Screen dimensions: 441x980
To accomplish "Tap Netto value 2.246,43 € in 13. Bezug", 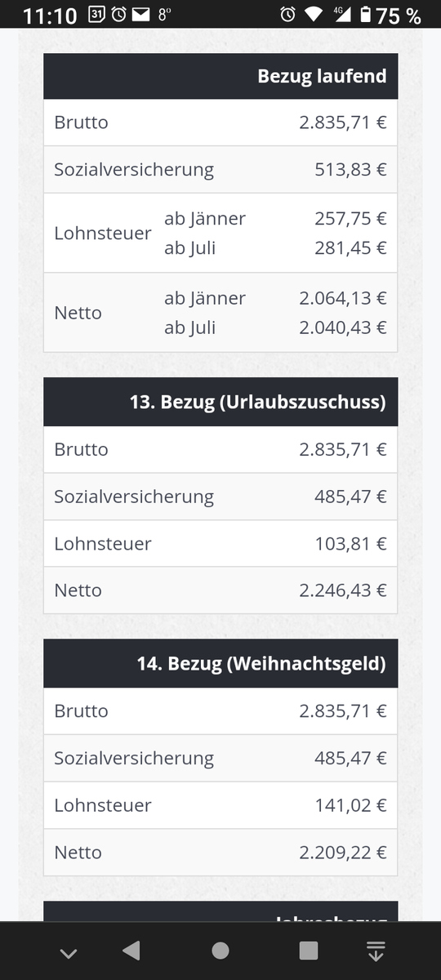I will click(343, 590).
